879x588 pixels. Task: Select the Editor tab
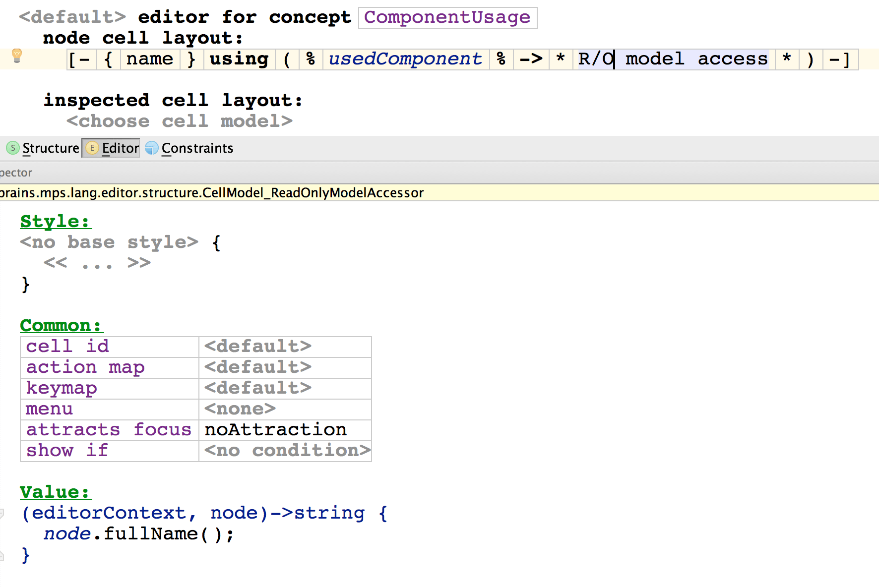[111, 148]
